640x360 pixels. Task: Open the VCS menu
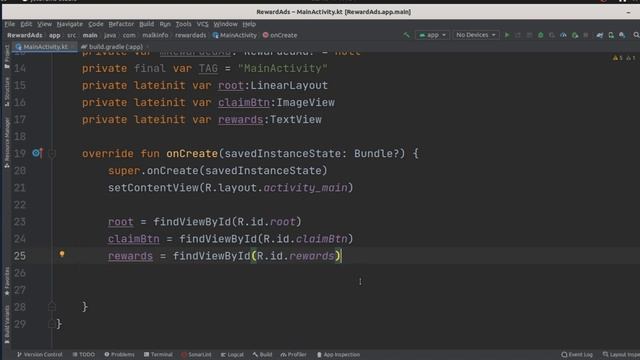[202, 24]
